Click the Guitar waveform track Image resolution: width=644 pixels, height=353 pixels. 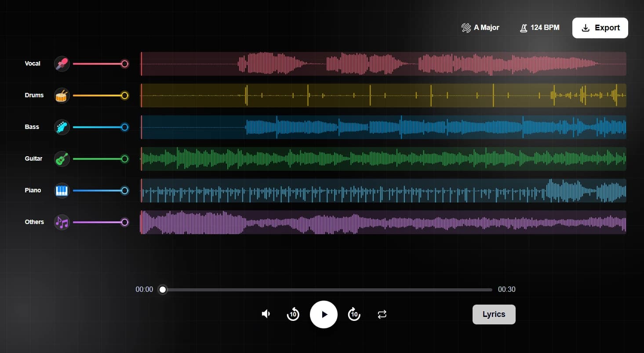coord(383,159)
